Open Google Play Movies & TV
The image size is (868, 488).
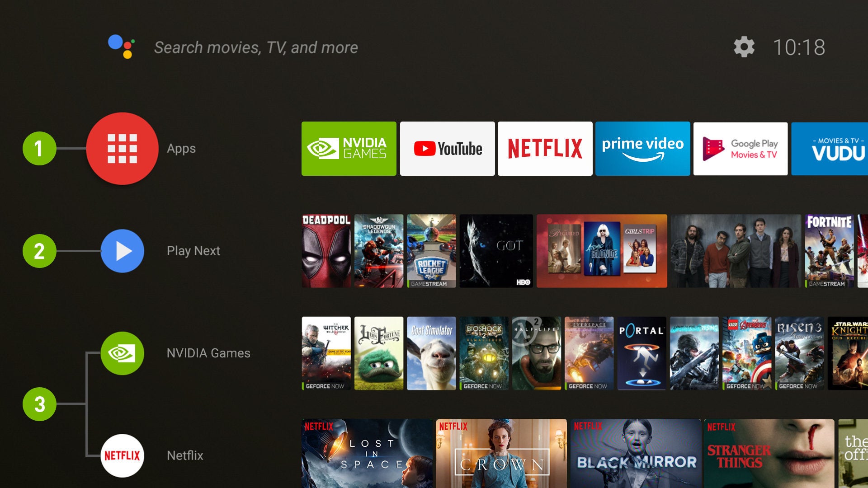point(741,148)
